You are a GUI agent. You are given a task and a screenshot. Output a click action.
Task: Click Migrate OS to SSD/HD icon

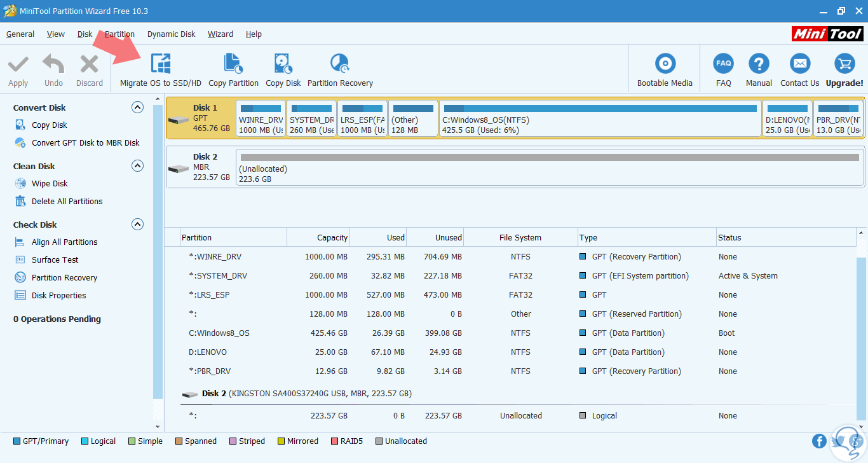161,64
